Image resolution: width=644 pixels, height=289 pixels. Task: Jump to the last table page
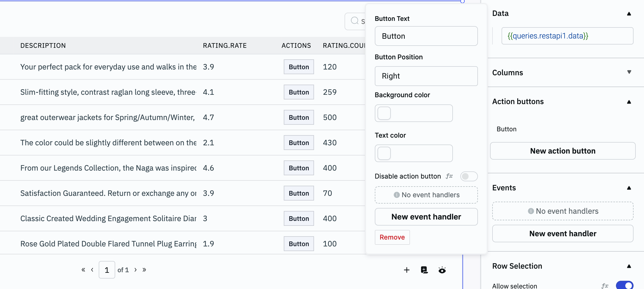(x=144, y=270)
